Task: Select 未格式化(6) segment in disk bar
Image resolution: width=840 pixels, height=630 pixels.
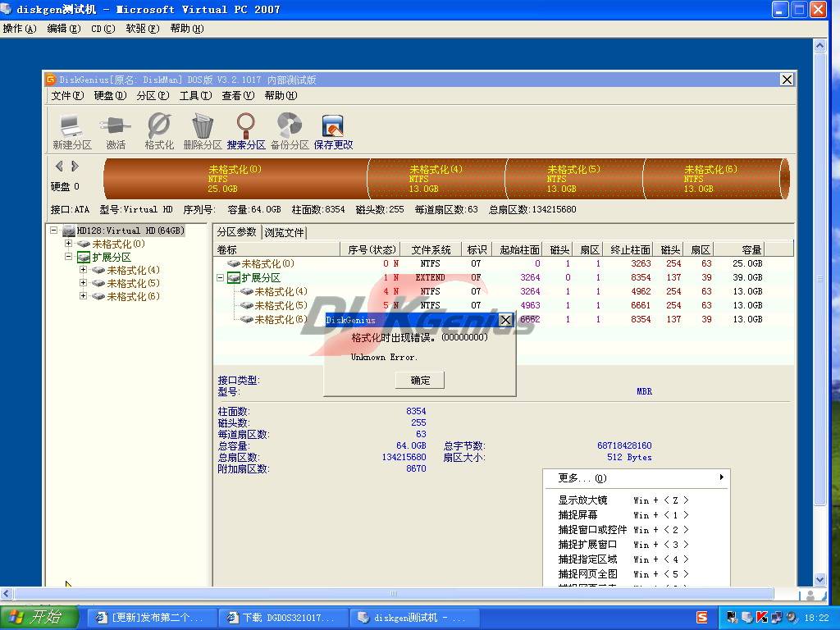Action: coord(713,178)
